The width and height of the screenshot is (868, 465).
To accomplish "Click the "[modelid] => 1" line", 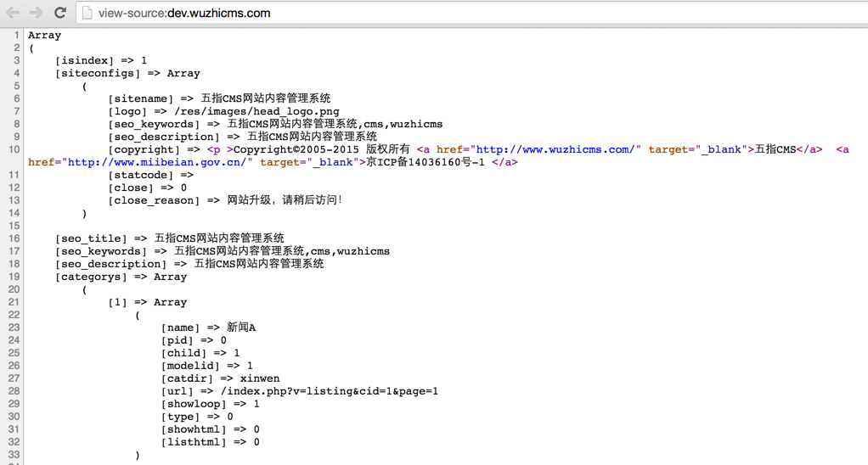I will (207, 366).
